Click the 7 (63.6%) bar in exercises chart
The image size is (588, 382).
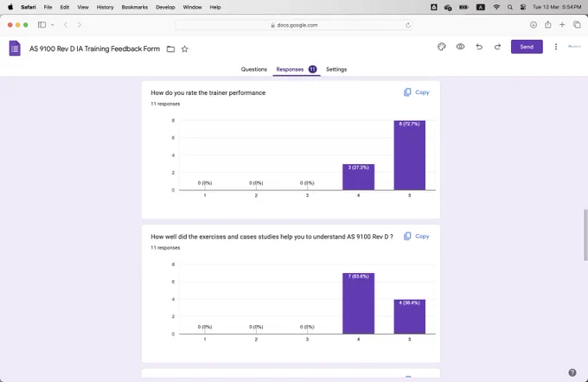(x=358, y=303)
